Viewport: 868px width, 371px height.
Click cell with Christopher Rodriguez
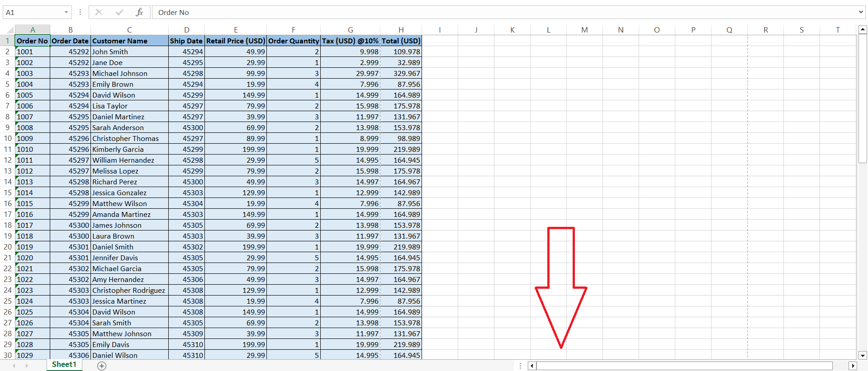pyautogui.click(x=129, y=290)
